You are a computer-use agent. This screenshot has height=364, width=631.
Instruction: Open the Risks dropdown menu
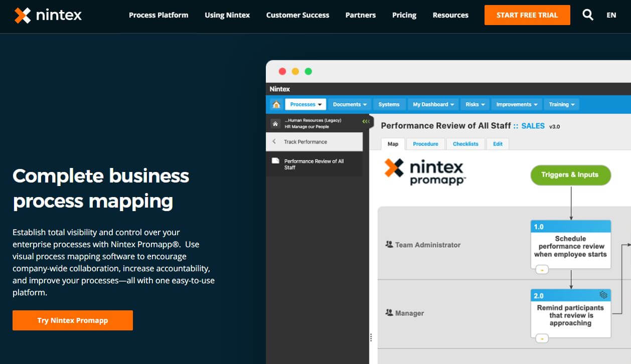tap(474, 104)
